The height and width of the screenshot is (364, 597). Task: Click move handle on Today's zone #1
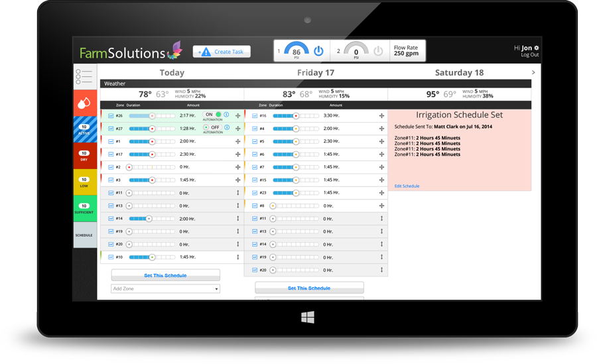[x=237, y=141]
